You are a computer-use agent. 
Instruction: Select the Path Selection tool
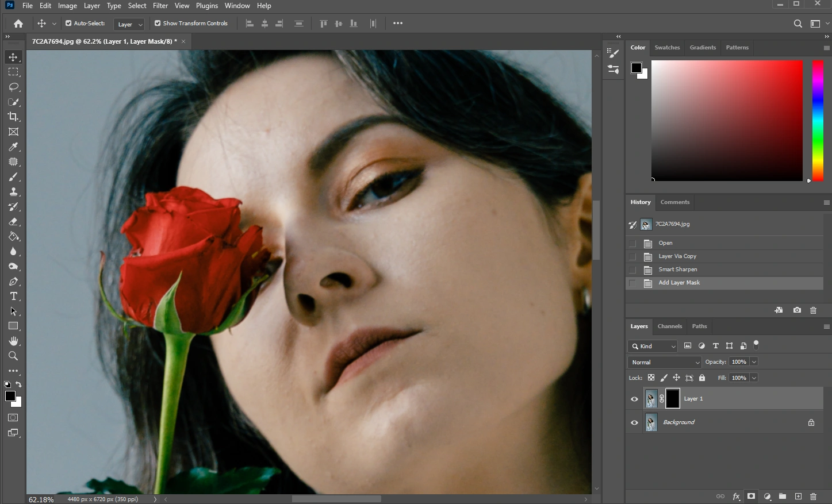(13, 311)
